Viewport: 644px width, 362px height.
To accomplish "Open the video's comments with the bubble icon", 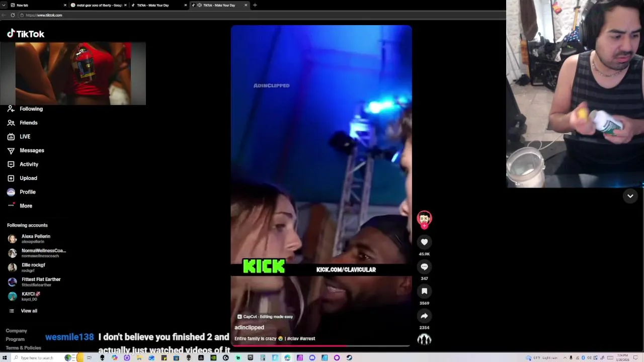I will click(424, 267).
